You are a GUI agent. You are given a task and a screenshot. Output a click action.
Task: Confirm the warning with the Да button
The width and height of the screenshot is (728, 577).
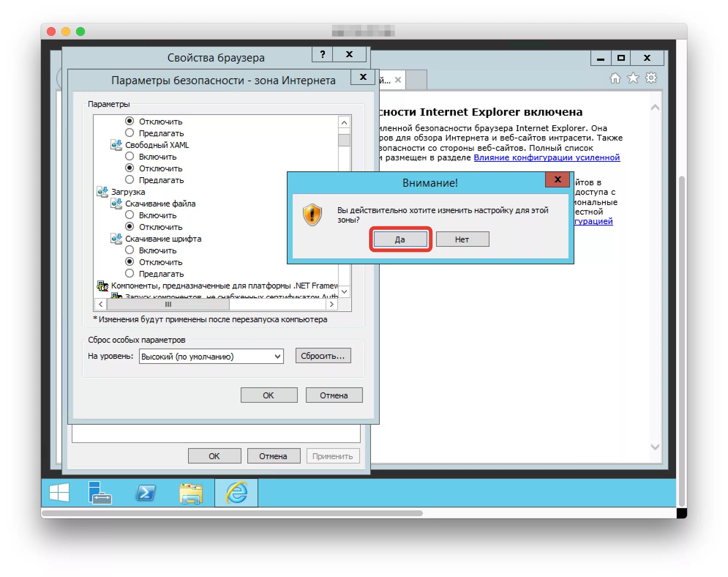[400, 239]
